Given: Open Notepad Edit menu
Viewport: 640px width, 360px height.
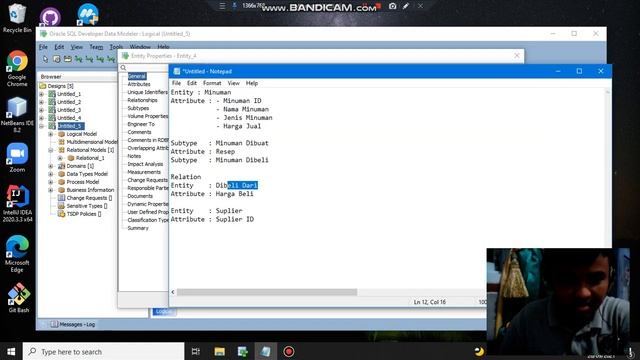Looking at the screenshot, I should point(192,83).
